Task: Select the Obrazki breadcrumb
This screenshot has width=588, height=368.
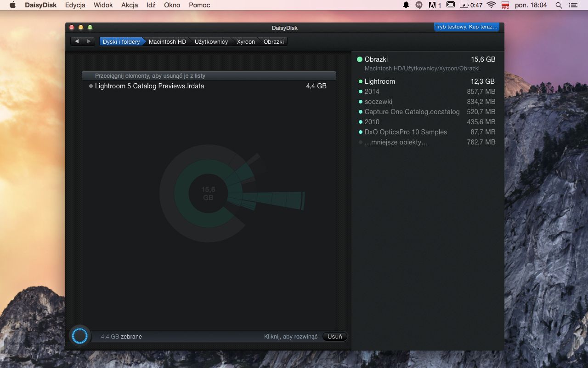Action: coord(274,41)
